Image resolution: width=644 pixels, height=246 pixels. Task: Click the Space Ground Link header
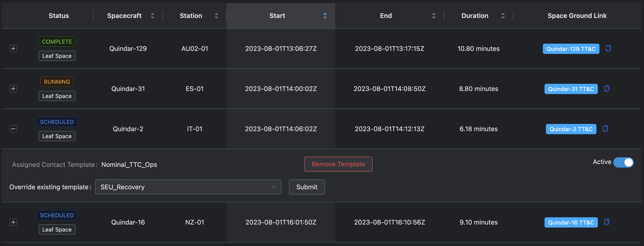(577, 16)
